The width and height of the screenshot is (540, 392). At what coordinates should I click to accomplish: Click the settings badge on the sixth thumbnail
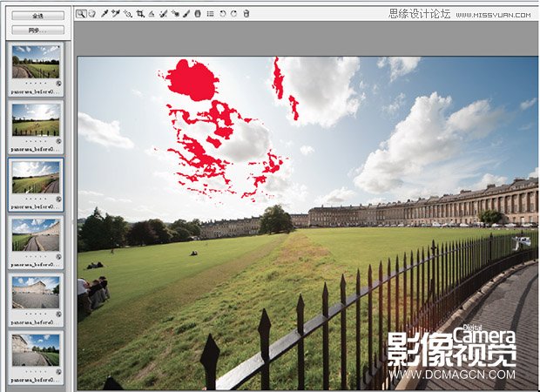[x=58, y=372]
